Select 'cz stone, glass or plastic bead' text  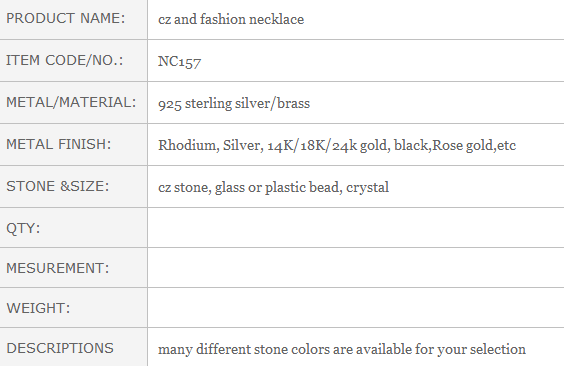click(250, 187)
